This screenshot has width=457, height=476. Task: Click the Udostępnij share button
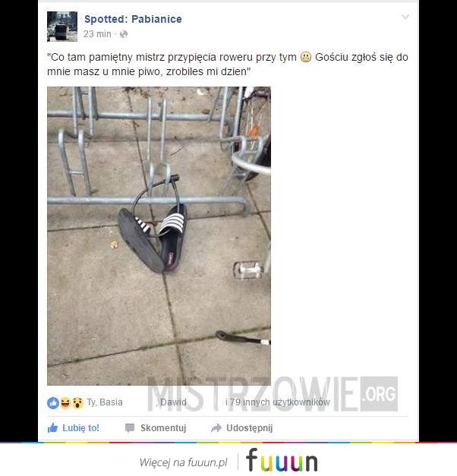pyautogui.click(x=241, y=428)
